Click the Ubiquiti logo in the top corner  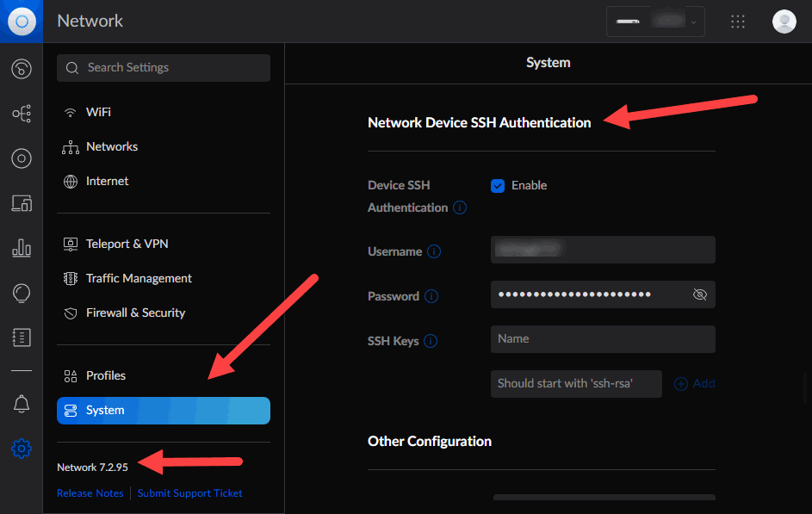coord(21,21)
